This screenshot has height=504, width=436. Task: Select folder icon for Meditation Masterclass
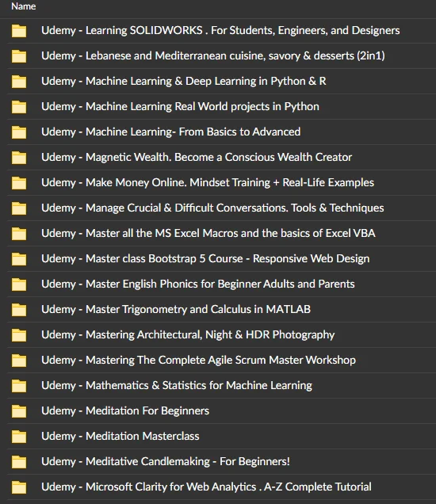(19, 437)
